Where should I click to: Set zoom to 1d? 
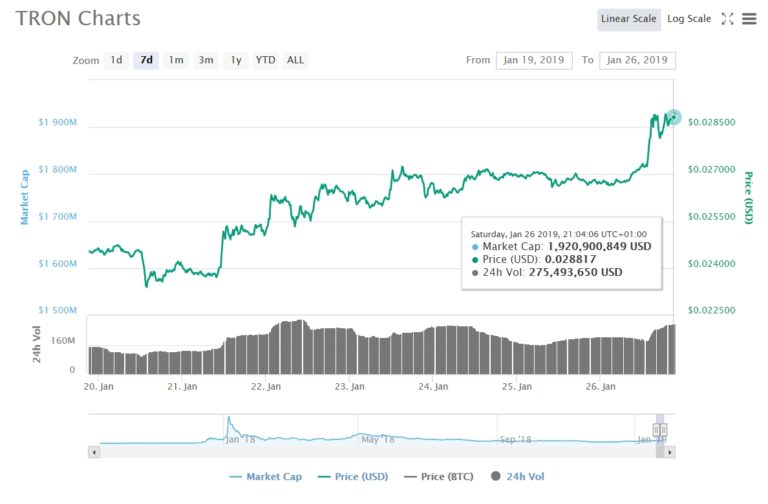(117, 60)
